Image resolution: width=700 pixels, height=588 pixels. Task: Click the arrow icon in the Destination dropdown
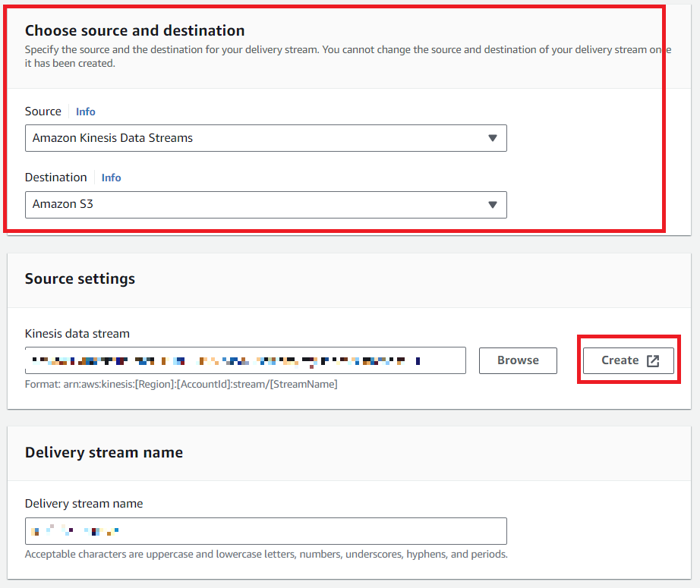492,205
